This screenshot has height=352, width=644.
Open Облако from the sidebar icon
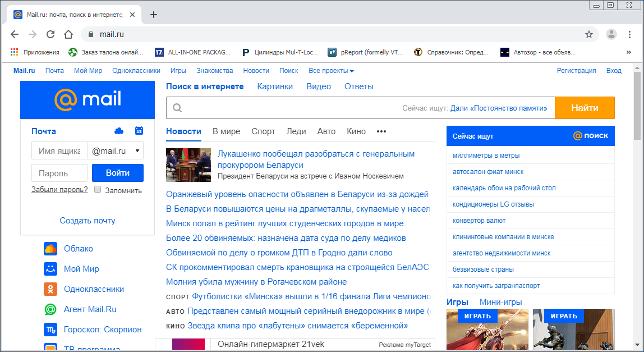coord(50,249)
